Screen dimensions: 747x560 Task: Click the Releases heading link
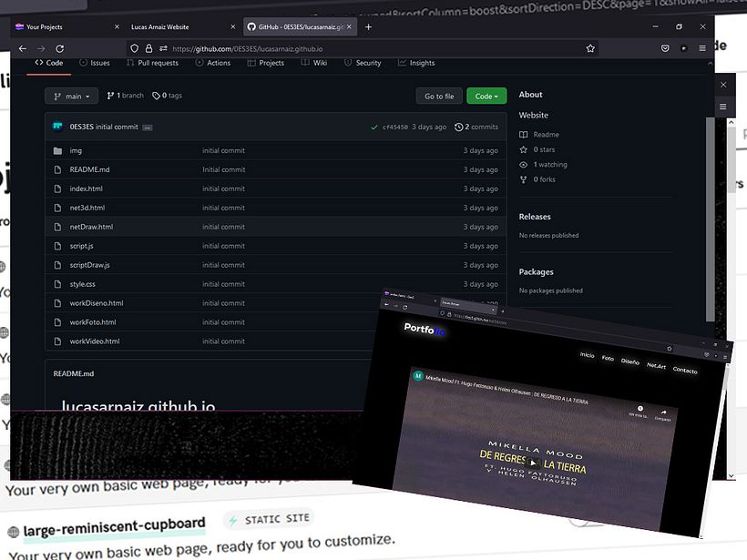click(535, 217)
